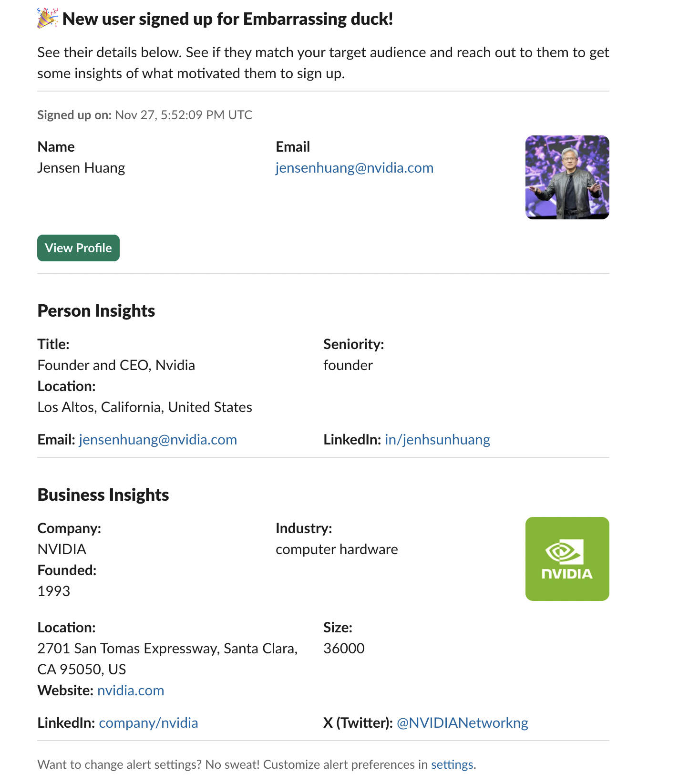Click the party popper emoji icon
Screen dimensions: 679x784
[48, 19]
